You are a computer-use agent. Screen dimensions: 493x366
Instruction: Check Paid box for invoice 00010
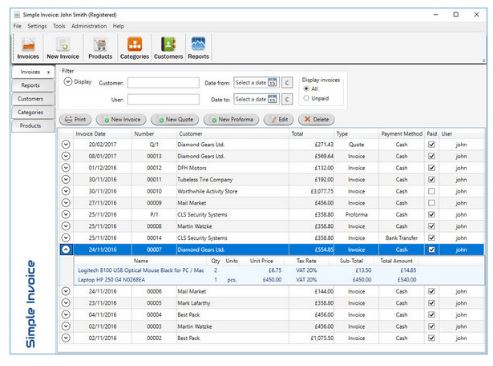pos(431,191)
